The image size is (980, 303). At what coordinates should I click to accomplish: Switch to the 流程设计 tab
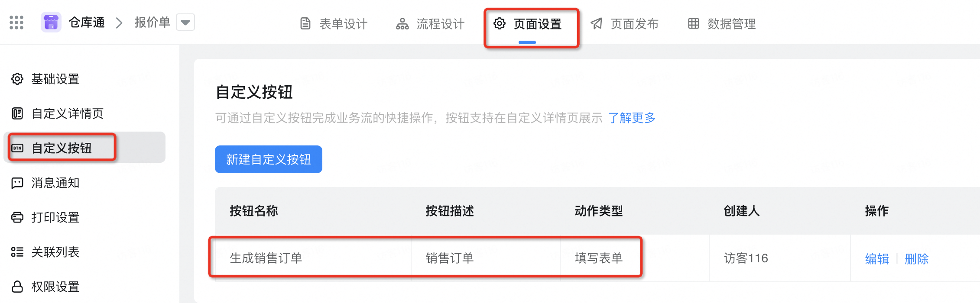coord(430,24)
